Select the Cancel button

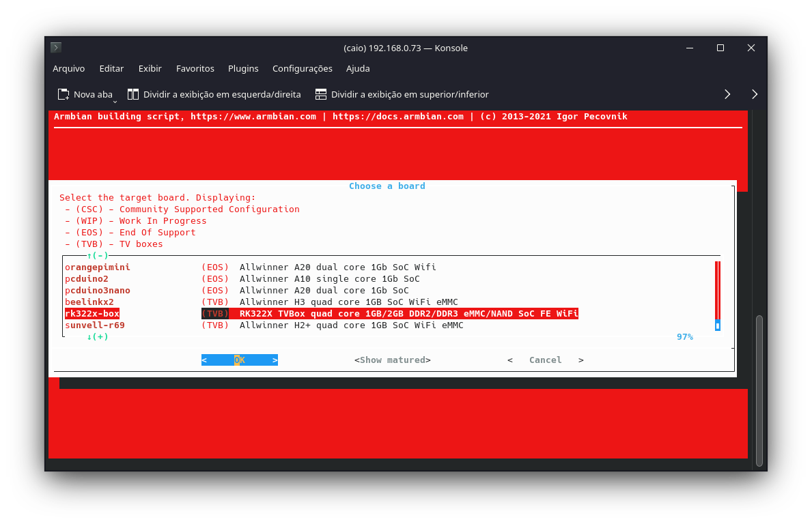click(545, 360)
